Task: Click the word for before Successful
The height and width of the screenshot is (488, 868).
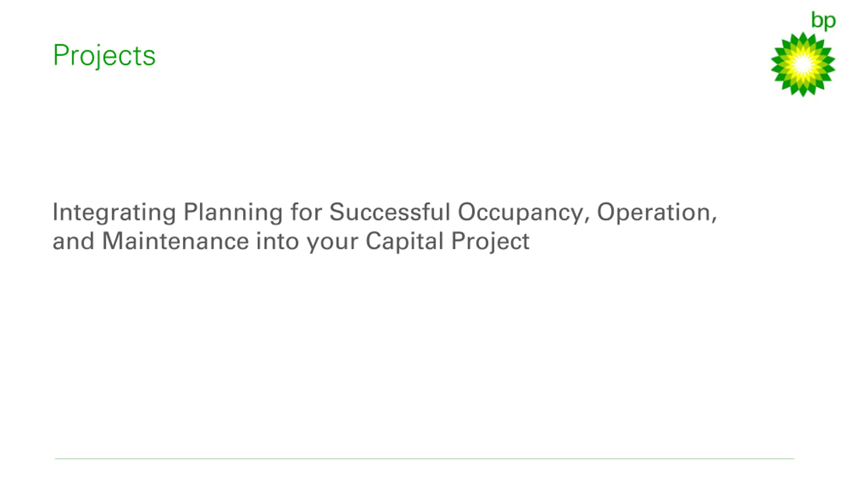Action: (x=306, y=212)
